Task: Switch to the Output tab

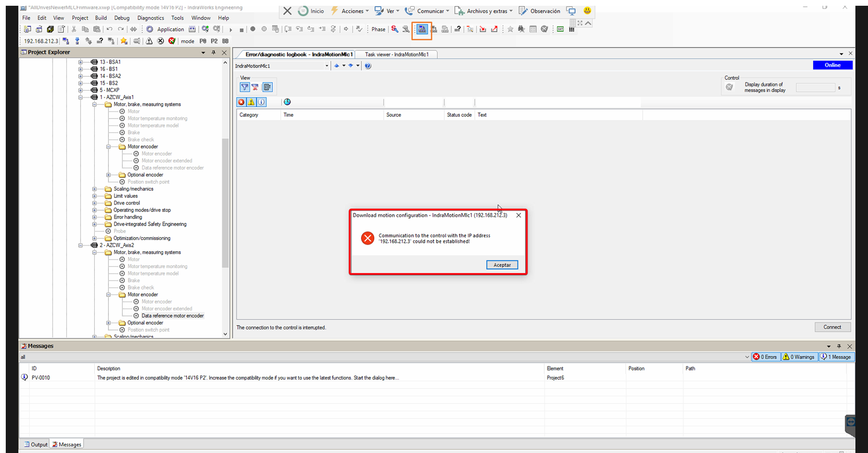Action: pos(35,445)
